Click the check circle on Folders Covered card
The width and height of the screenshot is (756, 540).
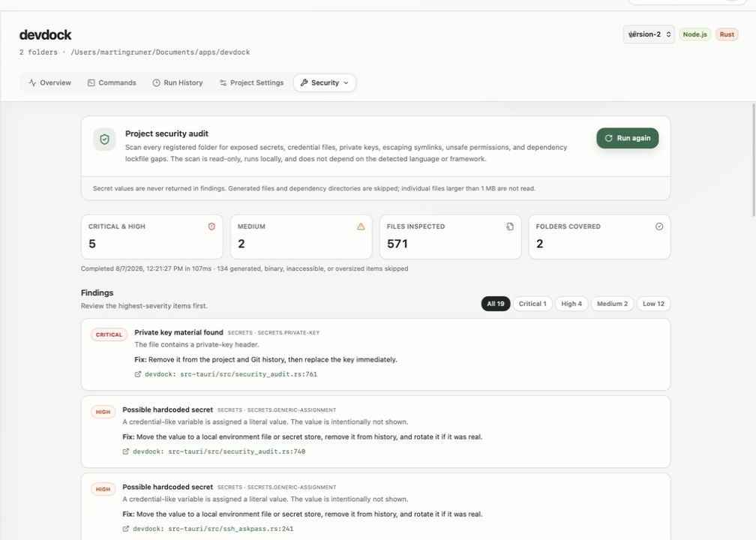click(x=659, y=226)
